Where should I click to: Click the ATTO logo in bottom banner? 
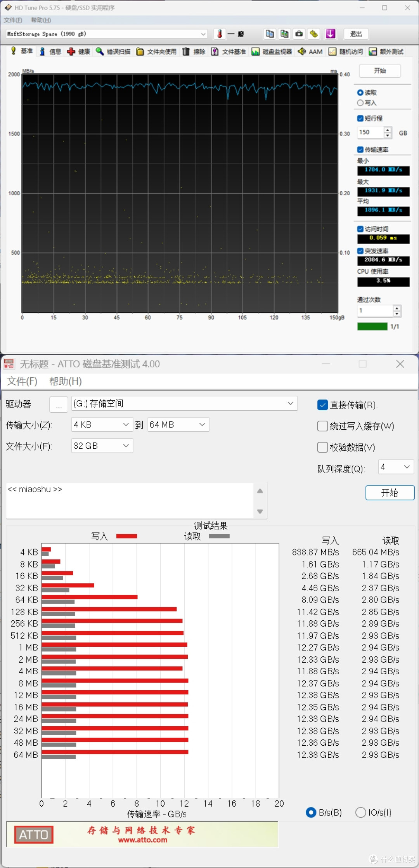click(34, 835)
